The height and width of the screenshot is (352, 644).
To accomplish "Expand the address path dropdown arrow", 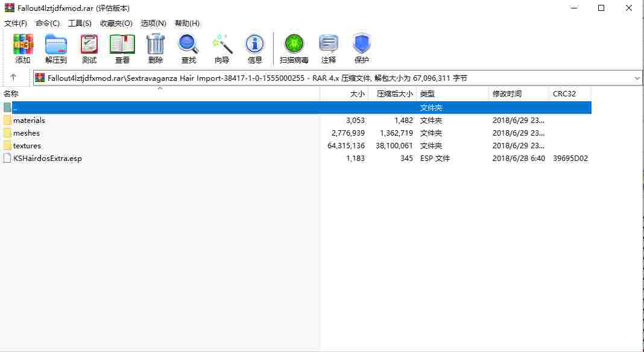I will tap(637, 78).
